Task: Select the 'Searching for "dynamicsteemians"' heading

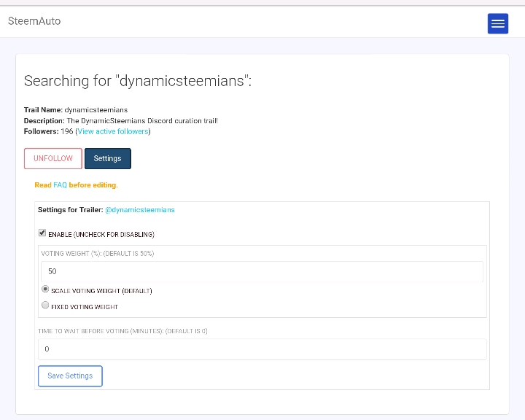Action: click(x=138, y=81)
